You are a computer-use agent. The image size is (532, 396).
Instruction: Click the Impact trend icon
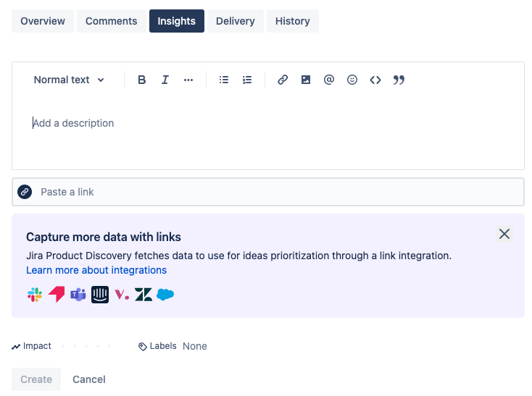point(16,347)
